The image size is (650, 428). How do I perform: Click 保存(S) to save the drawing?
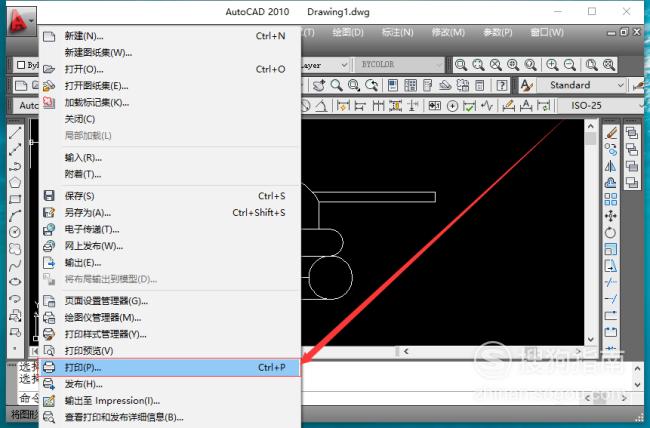click(170, 196)
